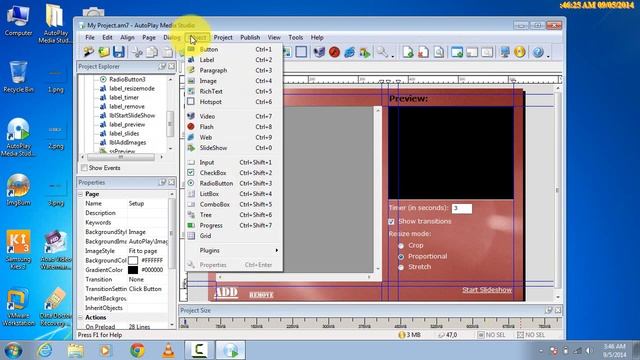
Task: Open the Recycle Bin desktop icon
Action: pyautogui.click(x=18, y=77)
